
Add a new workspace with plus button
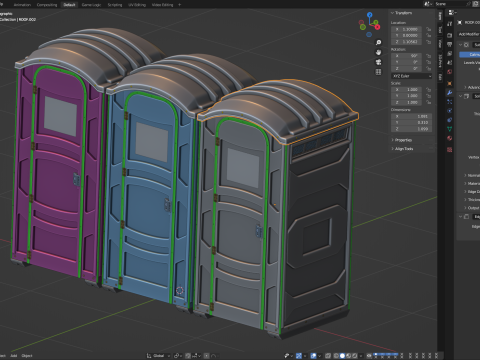[x=179, y=5]
